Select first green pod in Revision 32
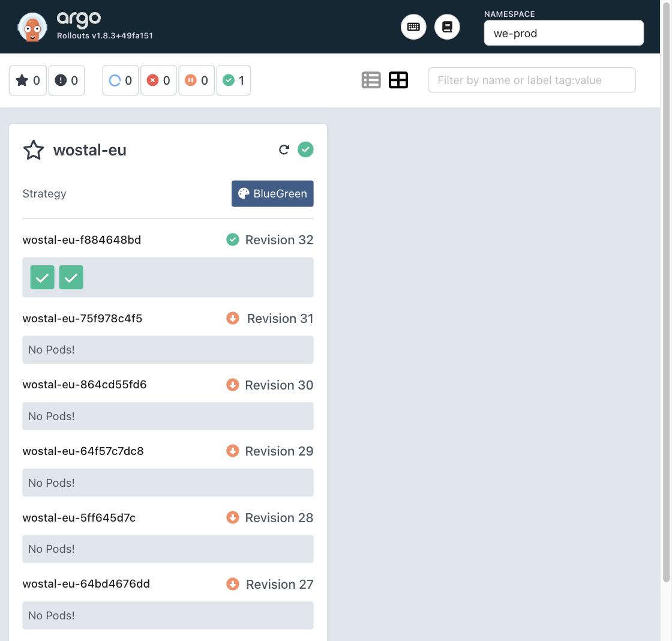 pyautogui.click(x=43, y=277)
